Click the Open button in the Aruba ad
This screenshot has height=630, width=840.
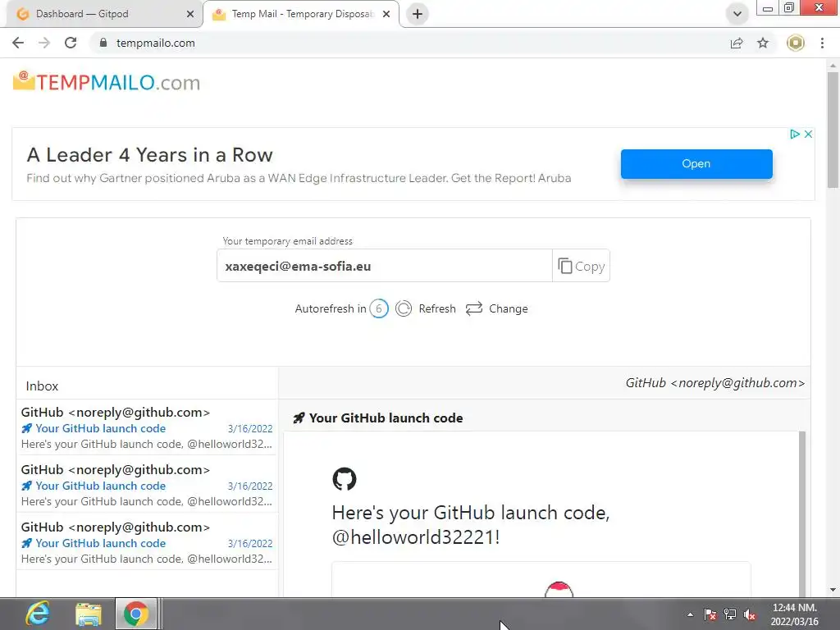(x=696, y=164)
